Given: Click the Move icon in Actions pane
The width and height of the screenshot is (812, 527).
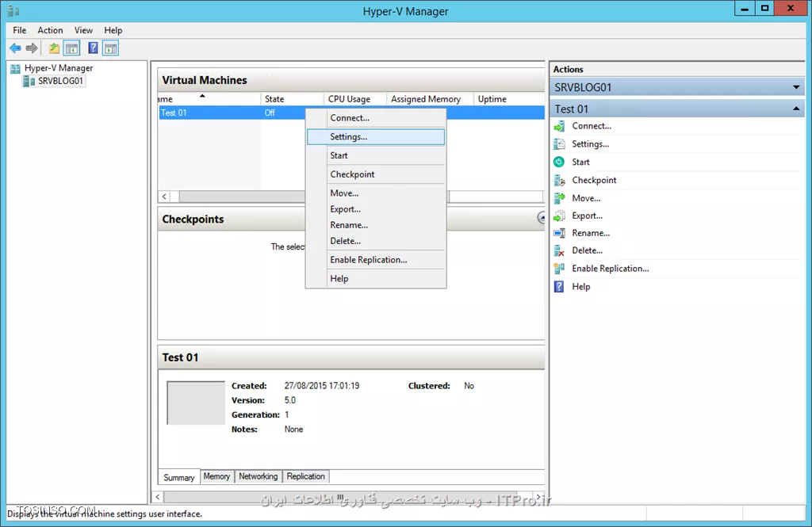Looking at the screenshot, I should click(559, 198).
